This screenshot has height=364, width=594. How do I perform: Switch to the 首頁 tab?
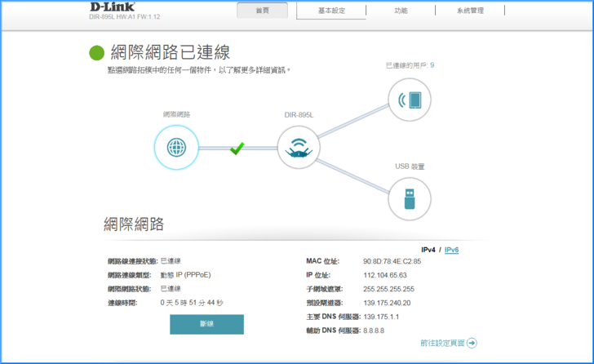pos(262,11)
